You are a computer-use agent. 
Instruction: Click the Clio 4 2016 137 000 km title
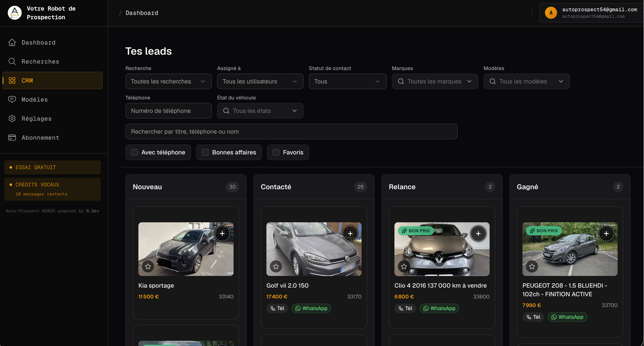(441, 285)
